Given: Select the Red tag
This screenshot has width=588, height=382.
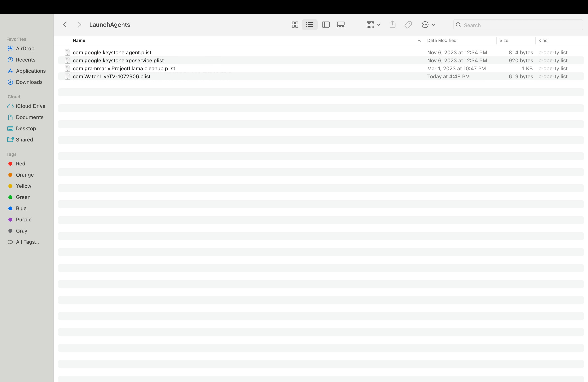Looking at the screenshot, I should point(21,164).
